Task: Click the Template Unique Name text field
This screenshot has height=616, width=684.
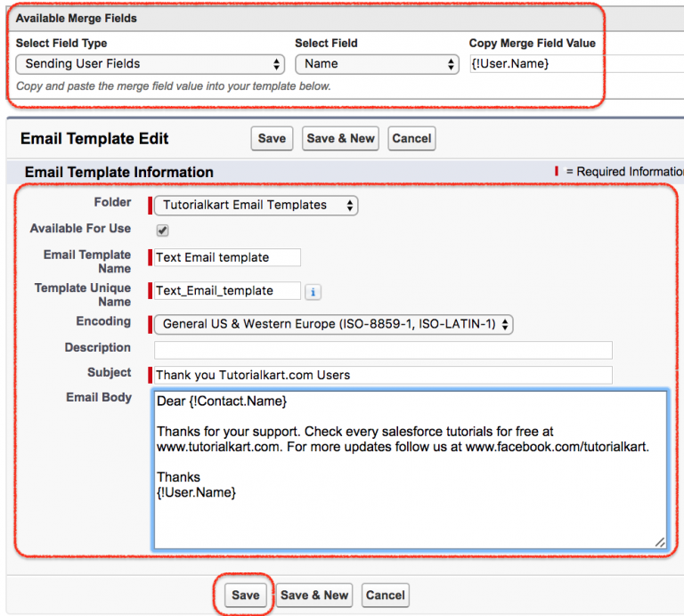Action: pyautogui.click(x=227, y=291)
